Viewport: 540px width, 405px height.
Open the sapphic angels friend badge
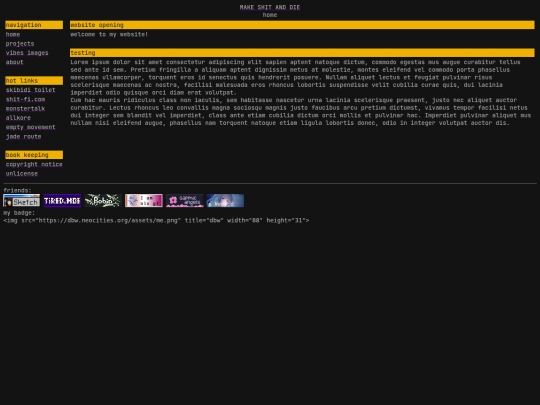pos(184,200)
